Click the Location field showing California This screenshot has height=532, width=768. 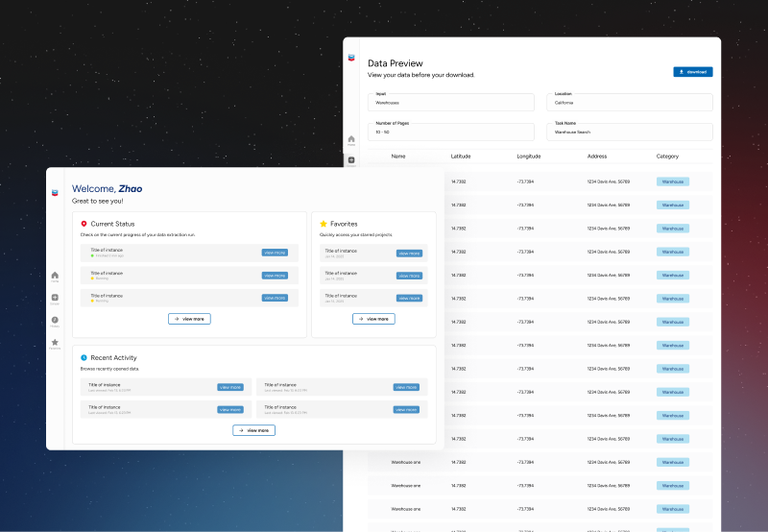coord(630,102)
